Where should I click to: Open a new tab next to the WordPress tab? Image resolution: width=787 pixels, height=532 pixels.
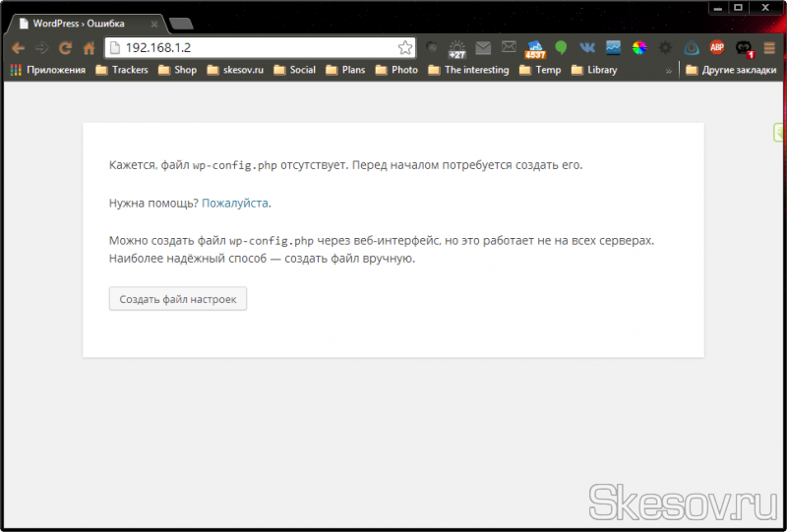181,23
